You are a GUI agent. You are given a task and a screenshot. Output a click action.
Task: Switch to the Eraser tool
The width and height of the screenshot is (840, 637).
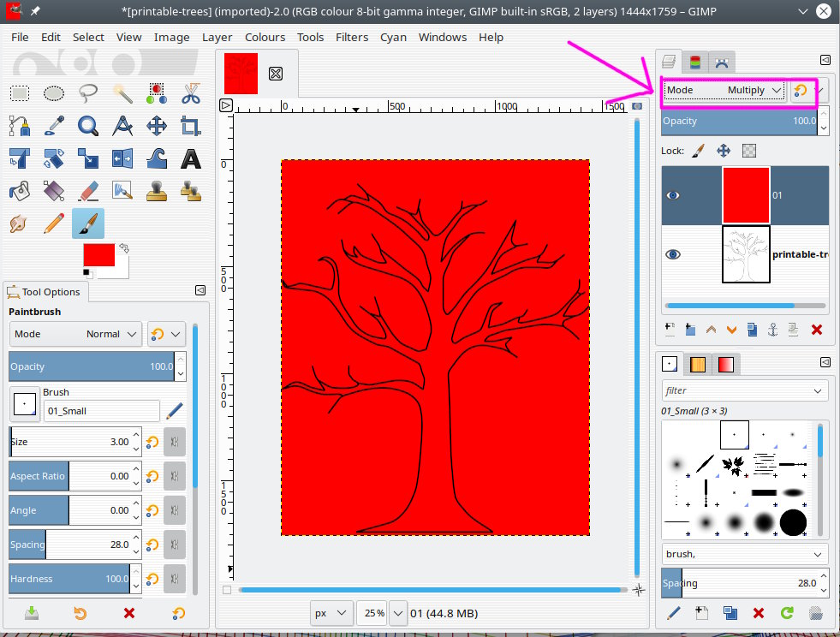[87, 190]
